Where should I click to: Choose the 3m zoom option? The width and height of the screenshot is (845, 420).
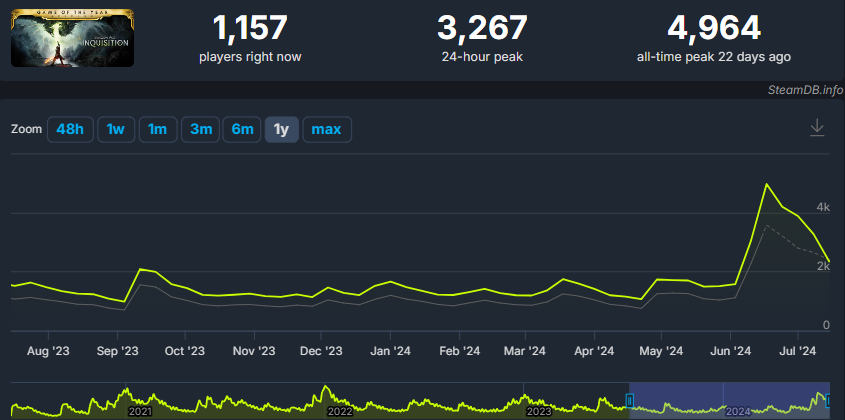202,129
